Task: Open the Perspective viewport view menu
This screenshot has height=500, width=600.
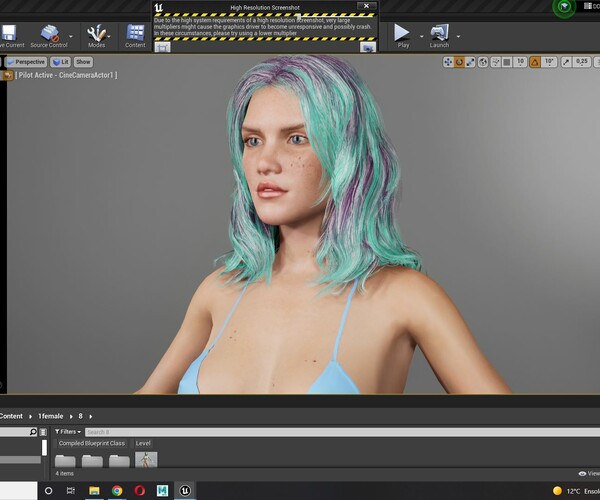Action: [26, 62]
